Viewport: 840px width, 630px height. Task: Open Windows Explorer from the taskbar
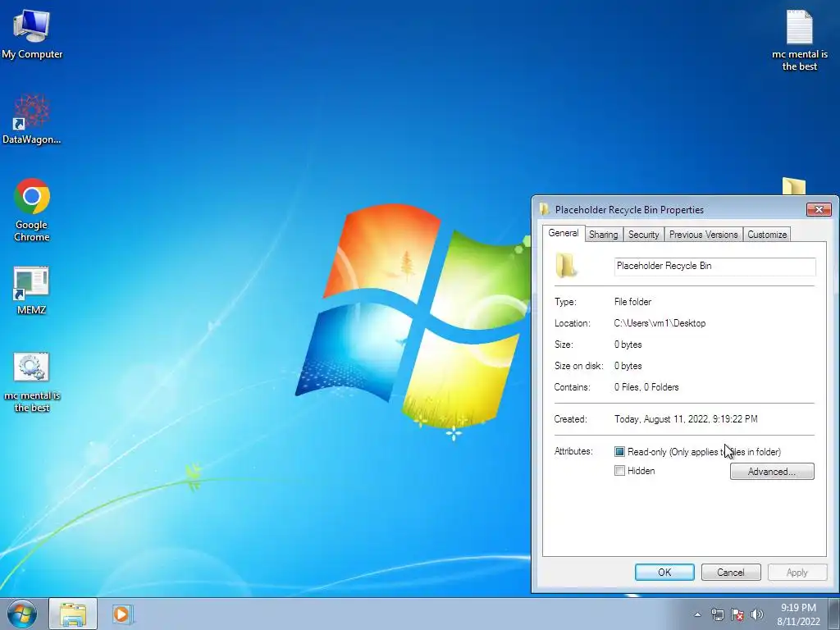click(73, 614)
